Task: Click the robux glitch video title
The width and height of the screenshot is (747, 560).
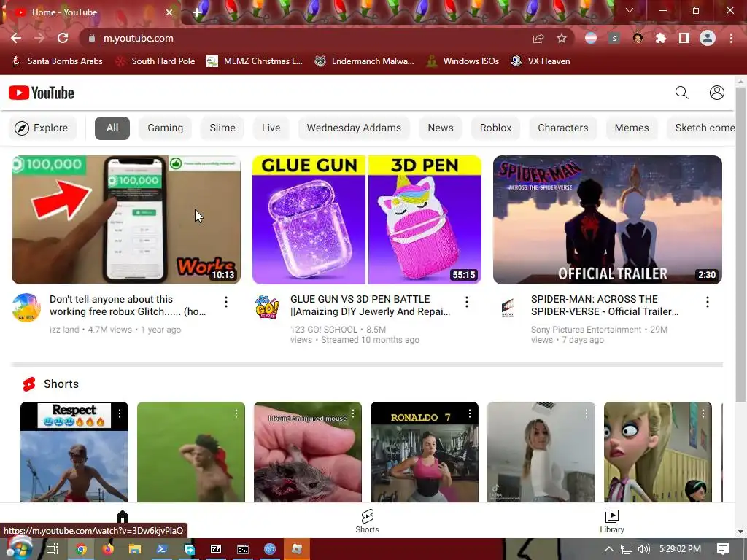Action: (128, 306)
